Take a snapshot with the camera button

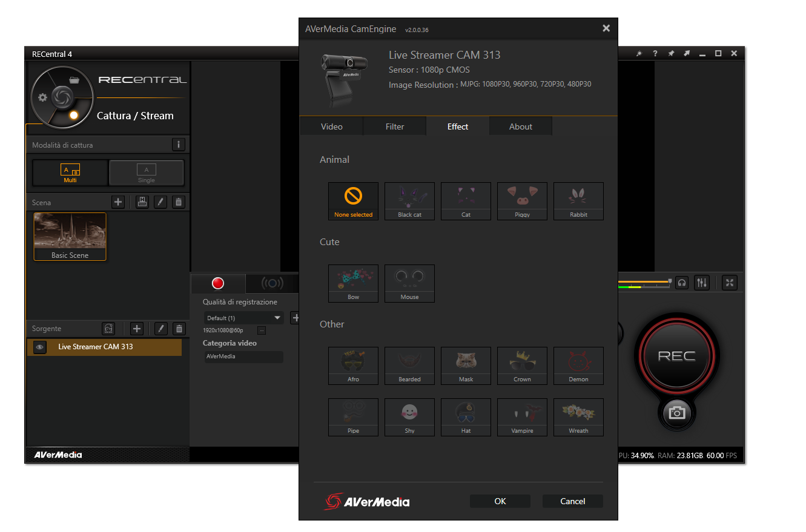pyautogui.click(x=677, y=413)
